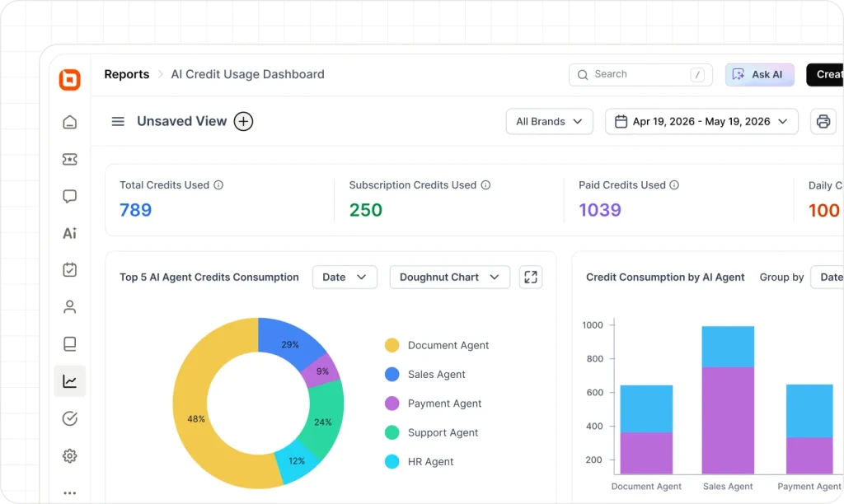This screenshot has width=844, height=504.
Task: Toggle the hamburger menu beside Unsaved View
Action: point(118,122)
